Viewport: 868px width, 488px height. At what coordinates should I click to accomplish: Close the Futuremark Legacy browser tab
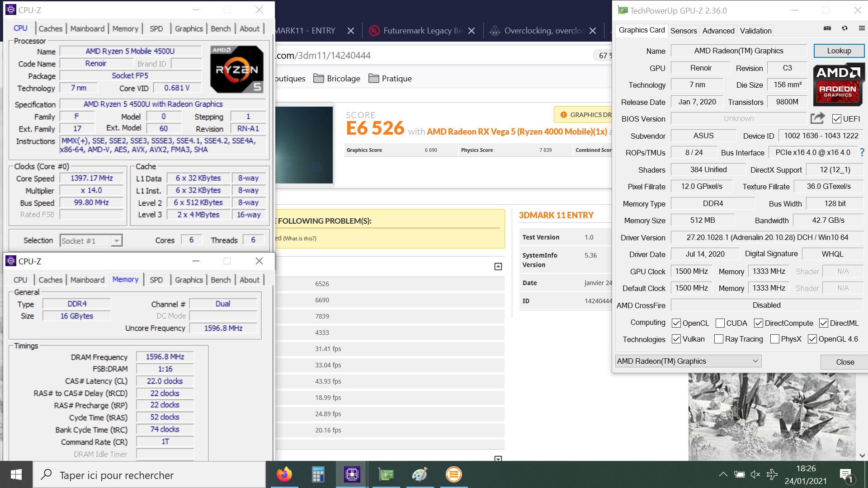tap(472, 31)
